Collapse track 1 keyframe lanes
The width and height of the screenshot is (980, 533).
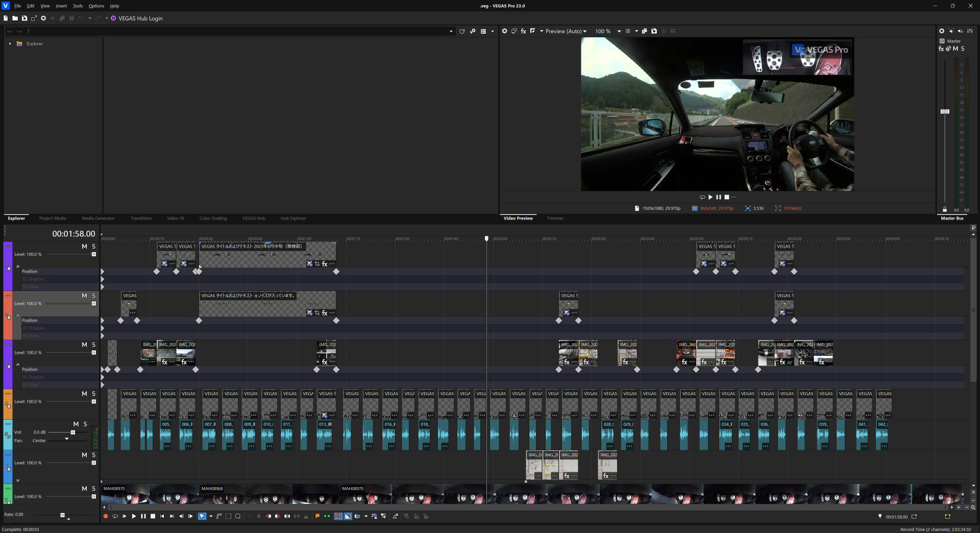point(18,266)
